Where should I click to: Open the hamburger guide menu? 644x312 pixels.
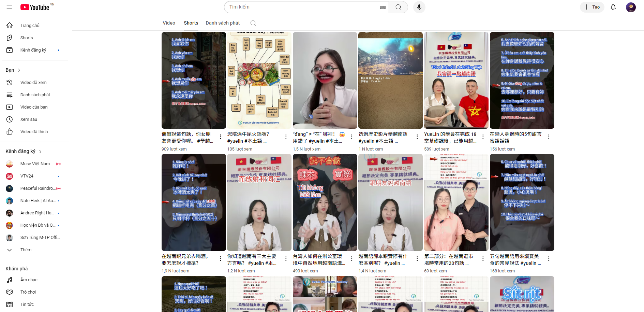click(10, 7)
